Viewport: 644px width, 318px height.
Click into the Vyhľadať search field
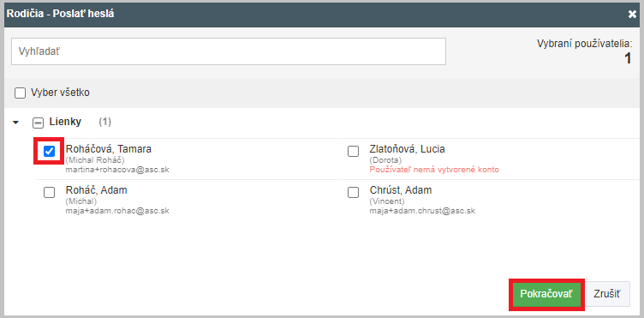coord(229,51)
